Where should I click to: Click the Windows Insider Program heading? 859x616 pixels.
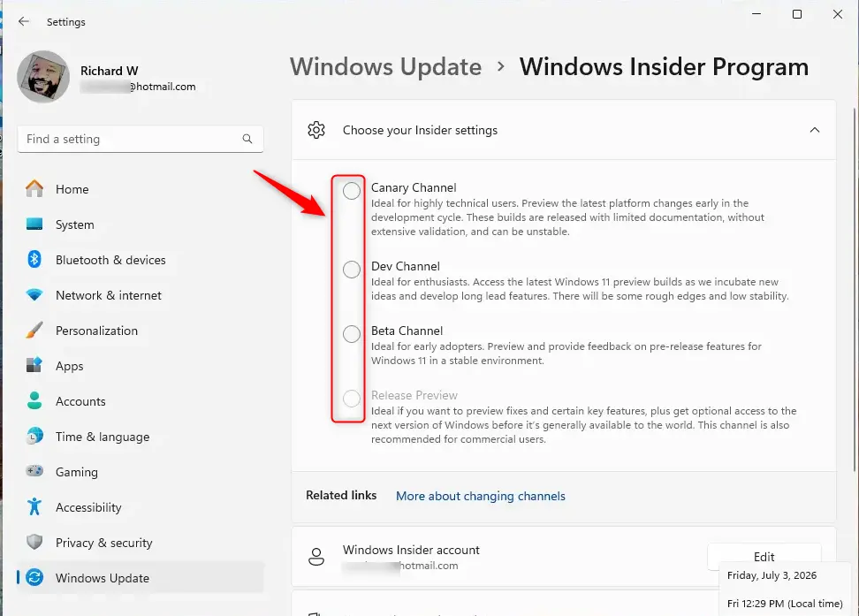click(664, 67)
